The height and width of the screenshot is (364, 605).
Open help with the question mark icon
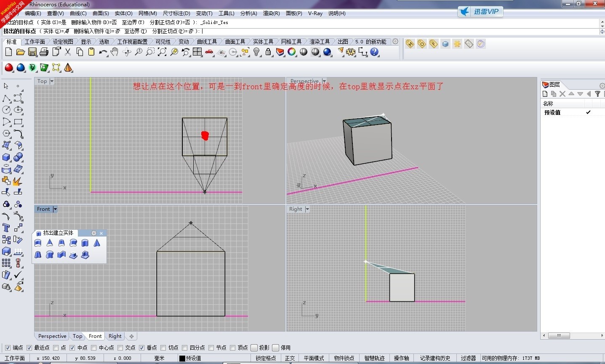coord(374,52)
